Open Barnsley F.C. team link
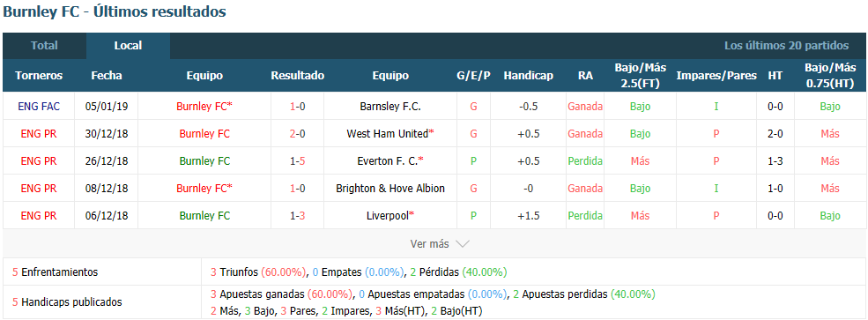The image size is (868, 320). 390,107
